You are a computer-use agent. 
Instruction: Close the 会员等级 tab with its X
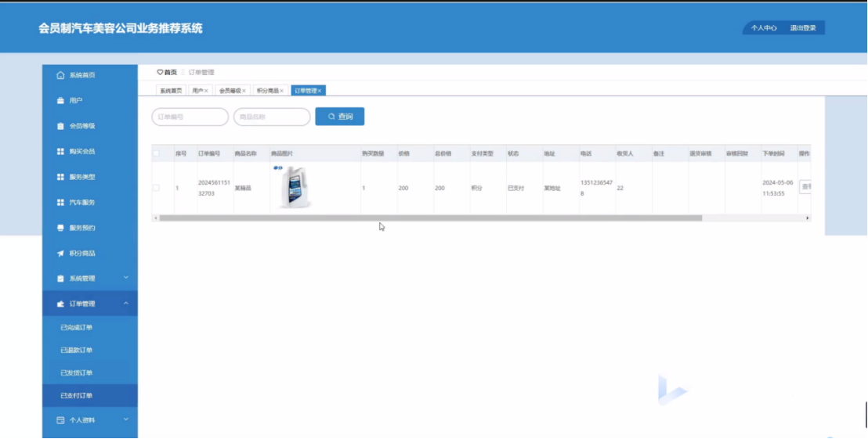pyautogui.click(x=244, y=91)
